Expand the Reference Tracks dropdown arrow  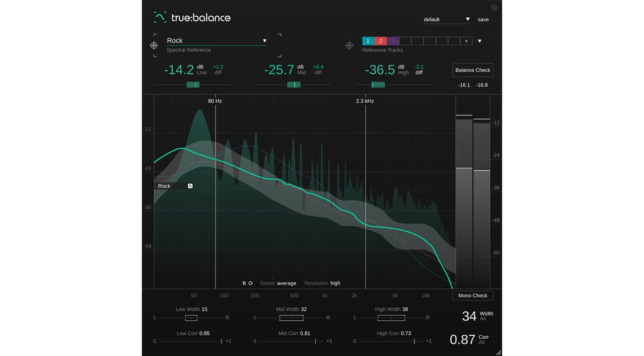[x=479, y=41]
